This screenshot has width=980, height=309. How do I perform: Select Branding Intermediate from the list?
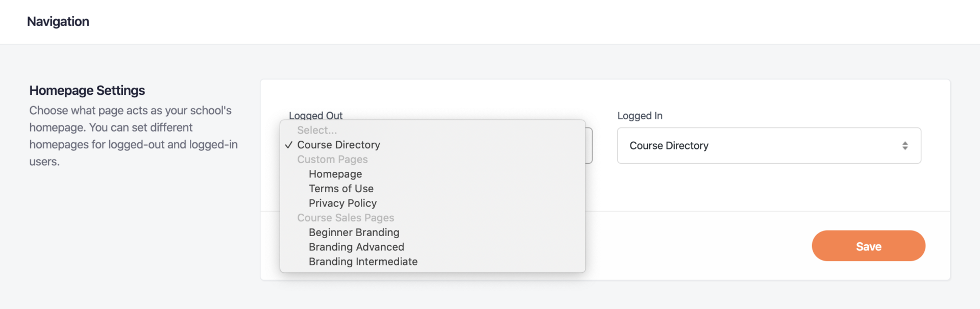coord(362,262)
